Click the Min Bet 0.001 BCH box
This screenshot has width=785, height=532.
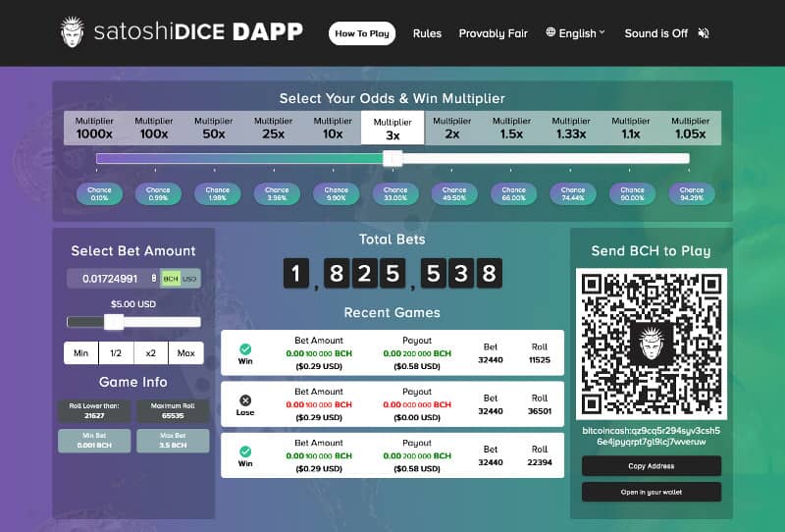[94, 441]
